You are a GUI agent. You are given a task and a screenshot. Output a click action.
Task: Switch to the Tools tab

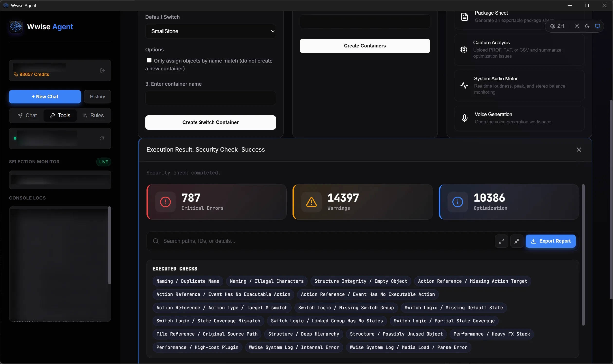click(60, 116)
